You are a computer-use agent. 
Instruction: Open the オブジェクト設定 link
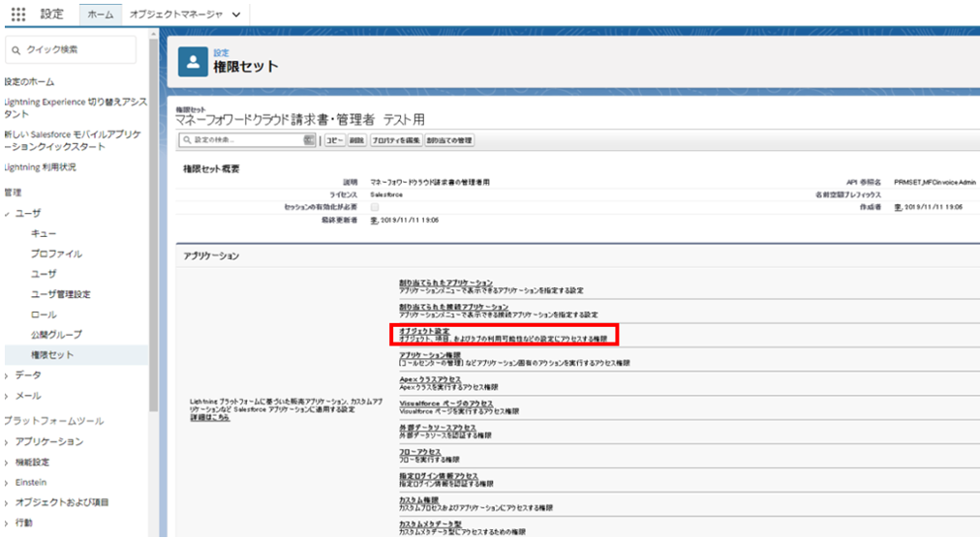click(x=424, y=331)
